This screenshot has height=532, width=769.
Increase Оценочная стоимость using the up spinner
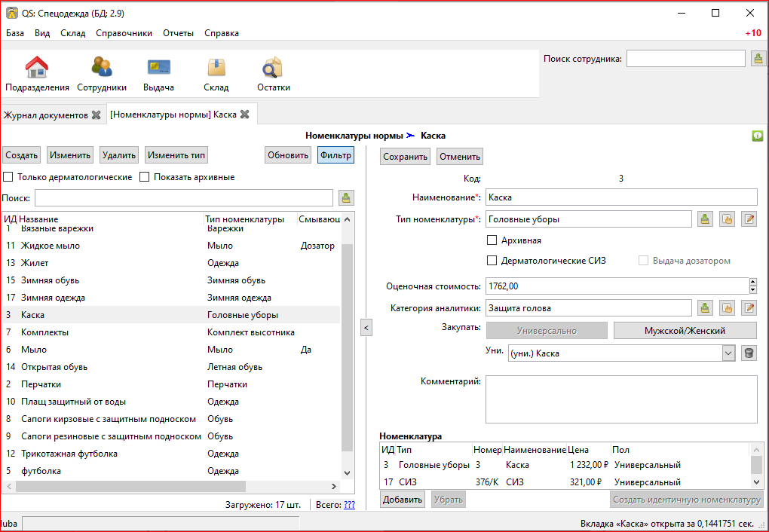752,283
